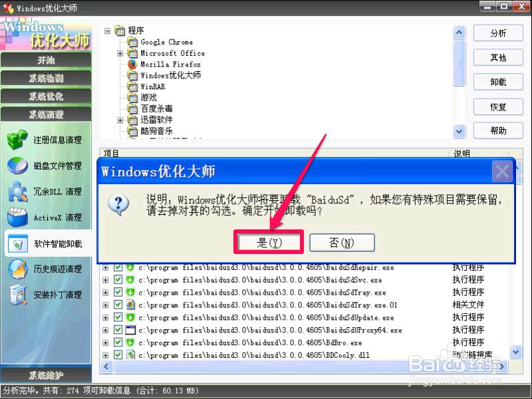Click the Mozilla Firefox icon in the tree
Viewport: 532px width, 399px height.
point(132,64)
